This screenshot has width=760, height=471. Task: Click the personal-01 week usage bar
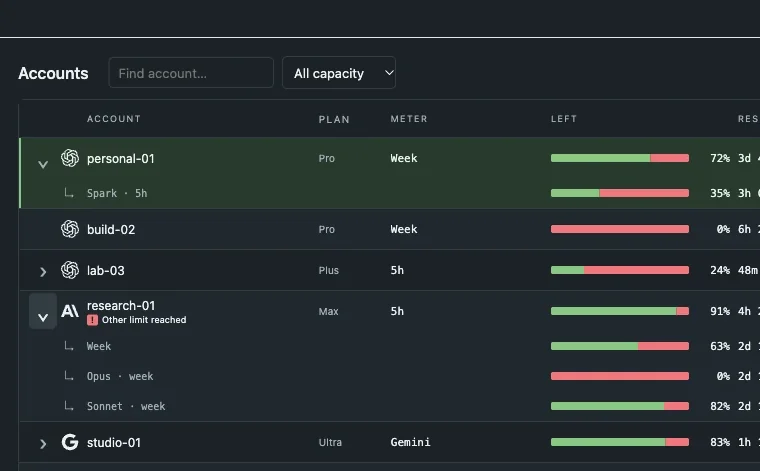click(x=620, y=158)
